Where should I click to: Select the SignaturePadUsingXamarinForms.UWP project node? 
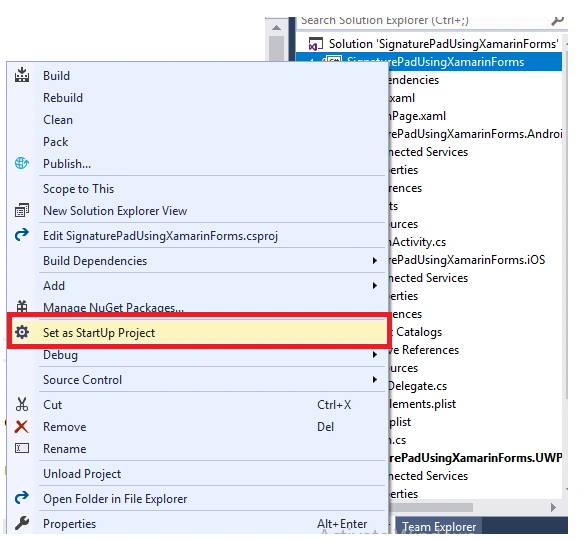(x=475, y=458)
